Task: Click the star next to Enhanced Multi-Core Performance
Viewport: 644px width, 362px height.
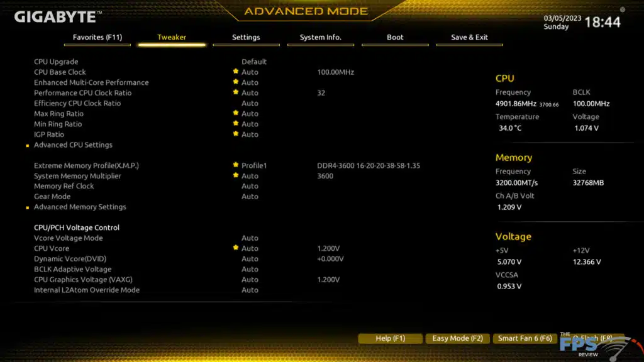Action: pos(236,82)
